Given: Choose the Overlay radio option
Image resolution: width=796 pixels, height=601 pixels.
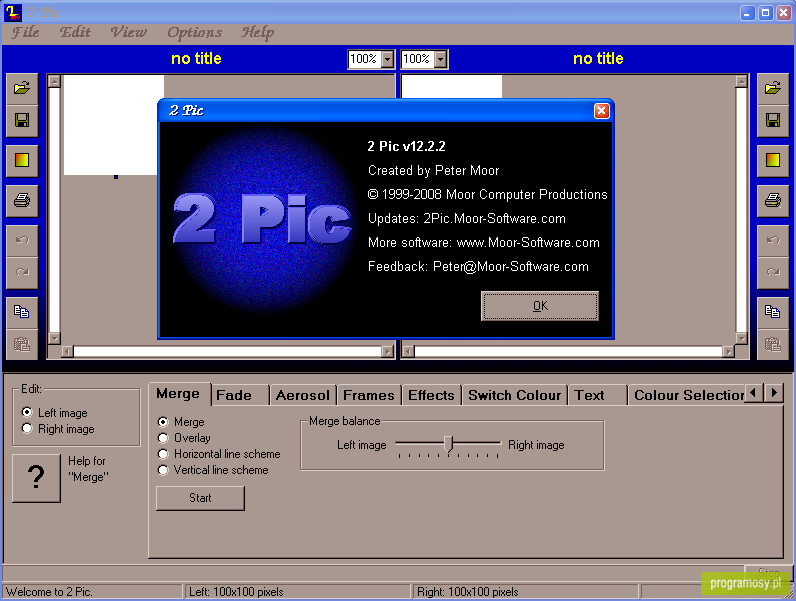Looking at the screenshot, I should [163, 438].
